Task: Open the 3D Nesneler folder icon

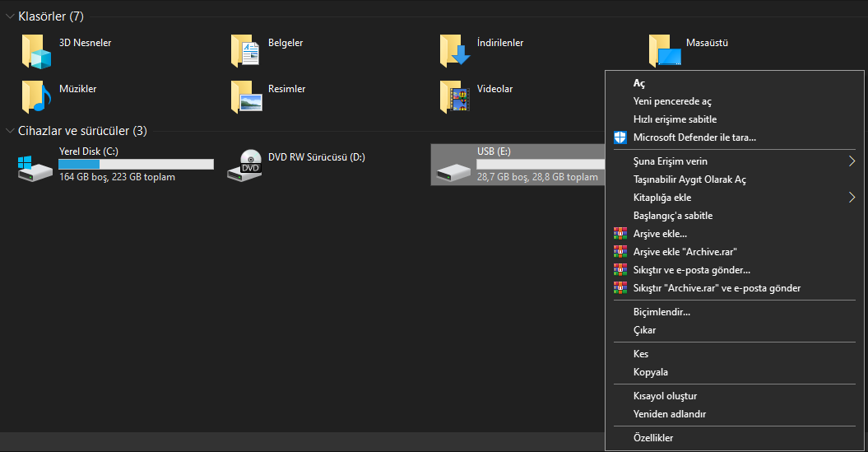Action: [36, 52]
